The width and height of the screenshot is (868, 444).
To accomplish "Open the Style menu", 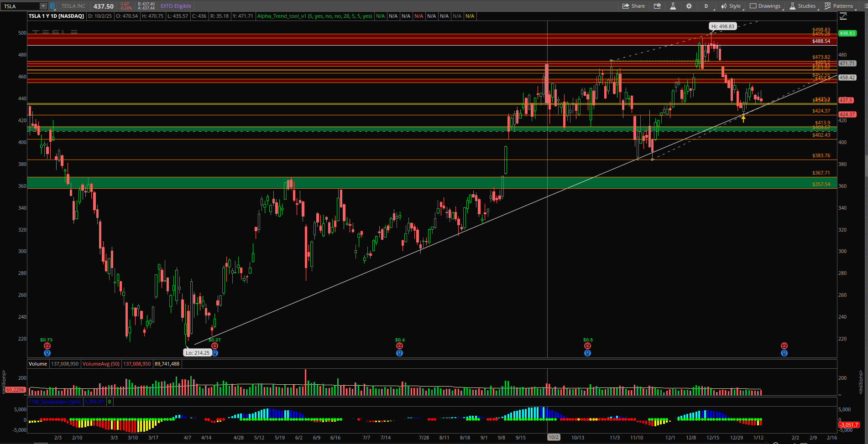I will tap(731, 6).
